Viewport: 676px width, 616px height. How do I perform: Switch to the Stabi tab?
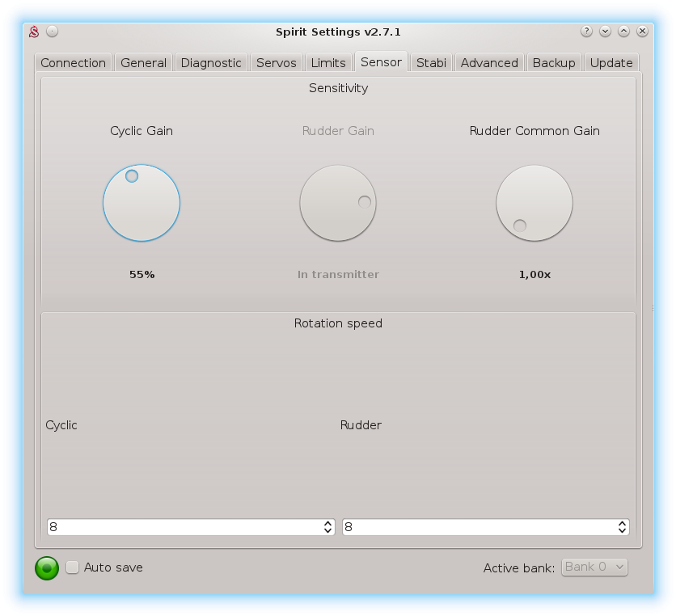click(x=431, y=63)
